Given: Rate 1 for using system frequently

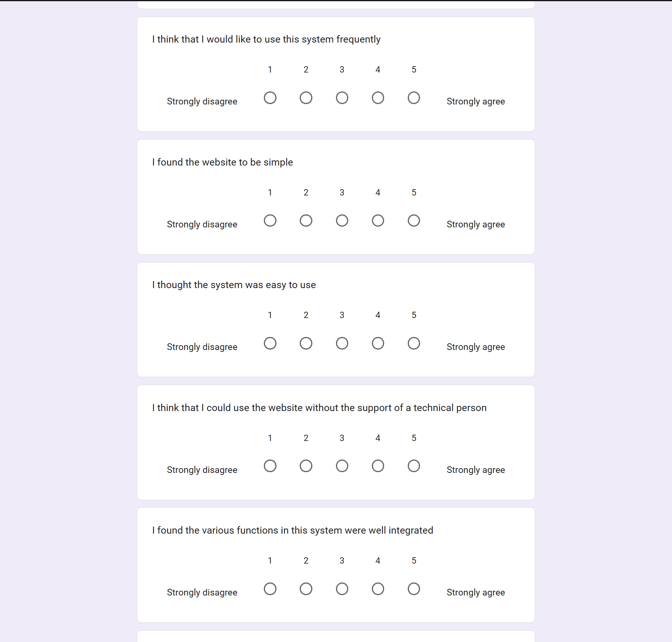Looking at the screenshot, I should click(x=270, y=98).
